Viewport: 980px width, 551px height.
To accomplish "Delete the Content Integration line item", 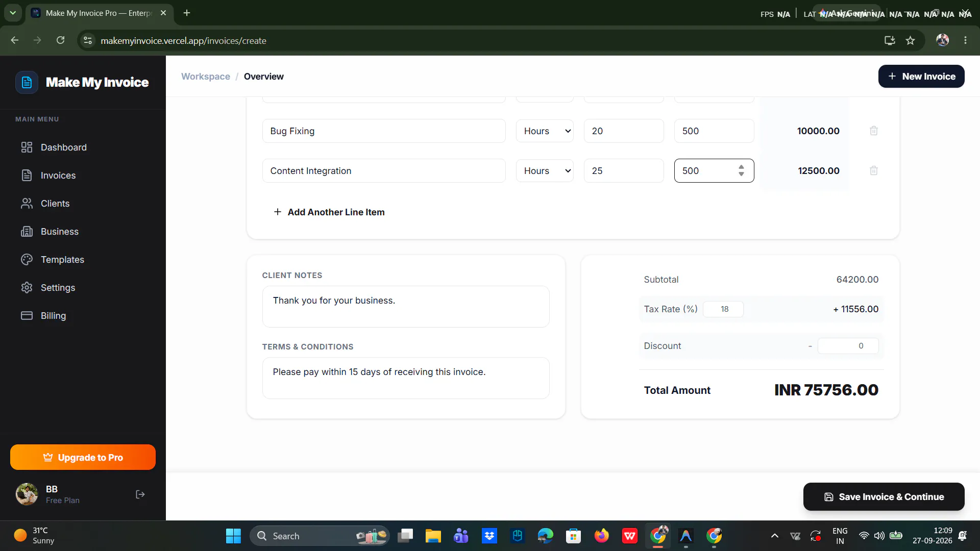I will 874,171.
